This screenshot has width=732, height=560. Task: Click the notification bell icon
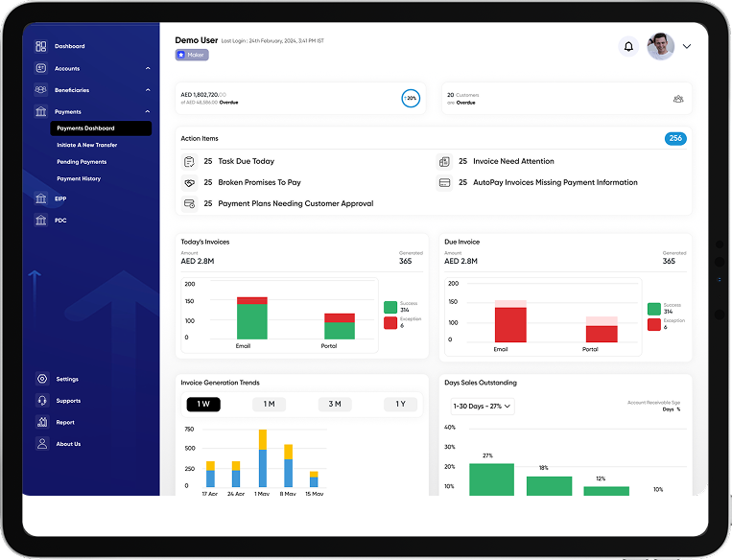[628, 46]
